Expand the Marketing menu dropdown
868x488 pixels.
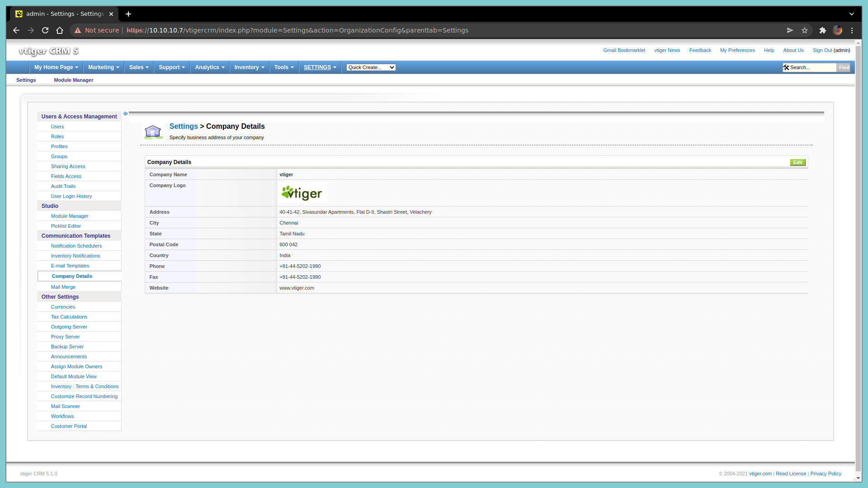tap(104, 67)
